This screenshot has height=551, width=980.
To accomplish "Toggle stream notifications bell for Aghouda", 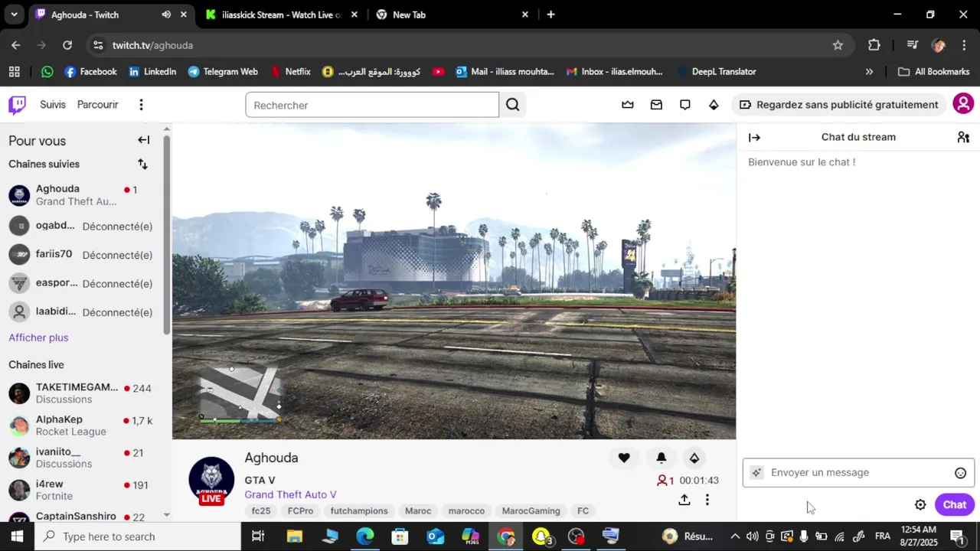I will 661,458.
